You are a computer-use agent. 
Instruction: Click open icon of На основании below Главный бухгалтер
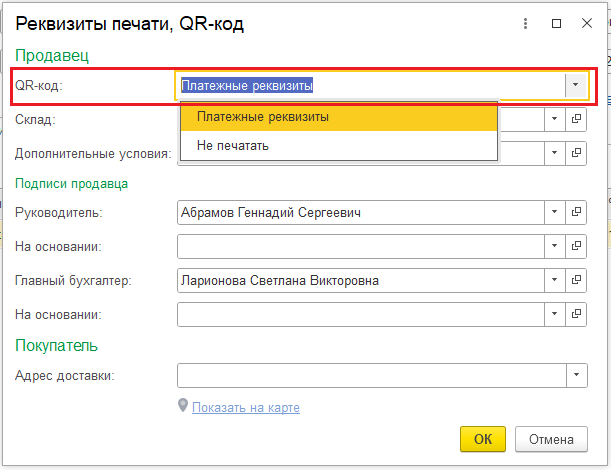pyautogui.click(x=576, y=314)
